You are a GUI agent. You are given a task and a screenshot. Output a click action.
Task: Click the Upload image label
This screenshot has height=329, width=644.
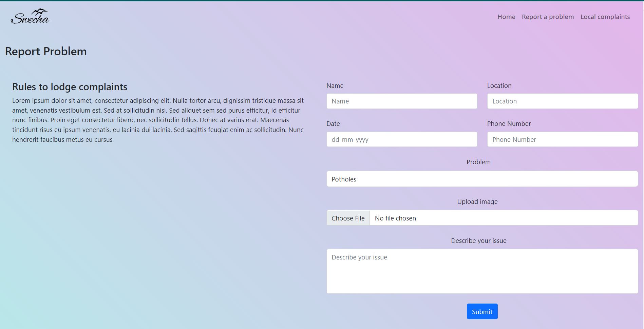477,201
